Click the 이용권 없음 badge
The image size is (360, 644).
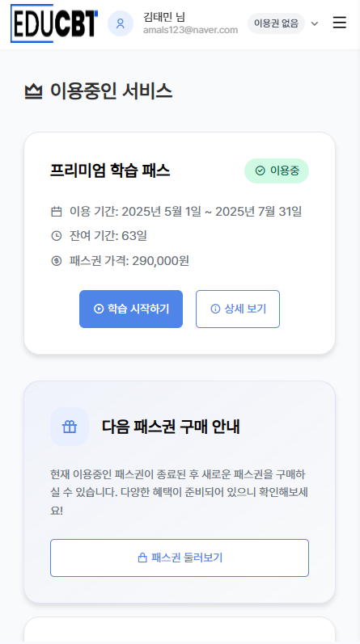276,23
